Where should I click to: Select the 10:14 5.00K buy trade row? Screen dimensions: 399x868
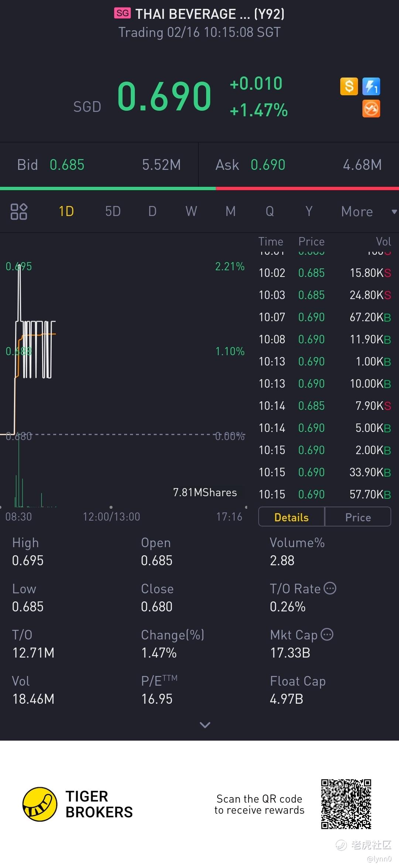pyautogui.click(x=325, y=428)
